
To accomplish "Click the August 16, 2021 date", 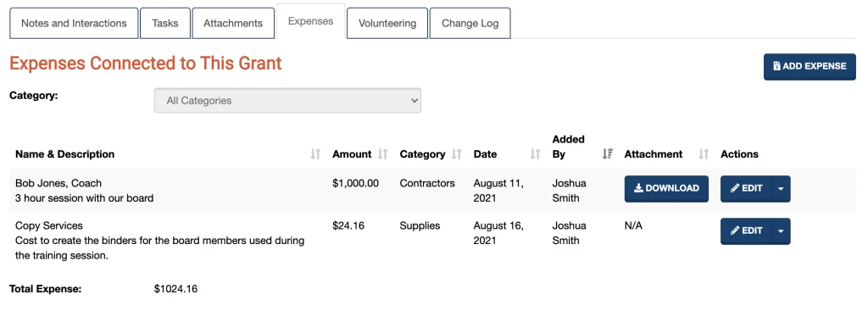I will [x=498, y=233].
